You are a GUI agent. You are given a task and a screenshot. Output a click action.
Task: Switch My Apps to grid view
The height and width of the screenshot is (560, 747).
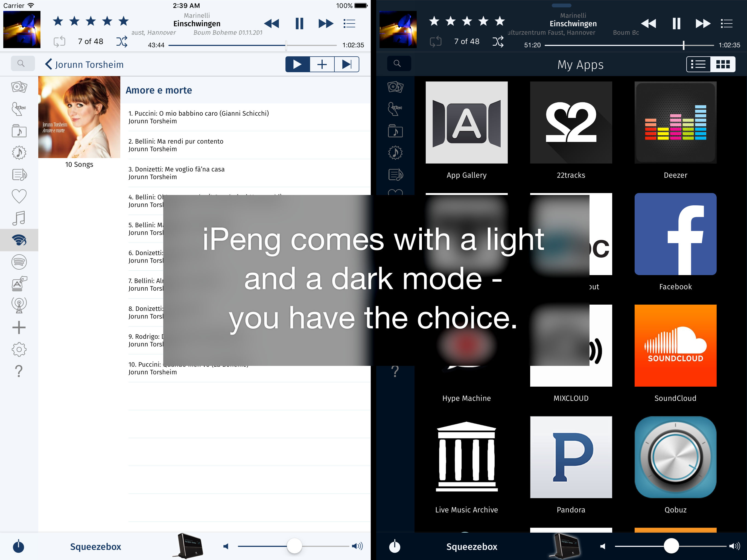723,64
